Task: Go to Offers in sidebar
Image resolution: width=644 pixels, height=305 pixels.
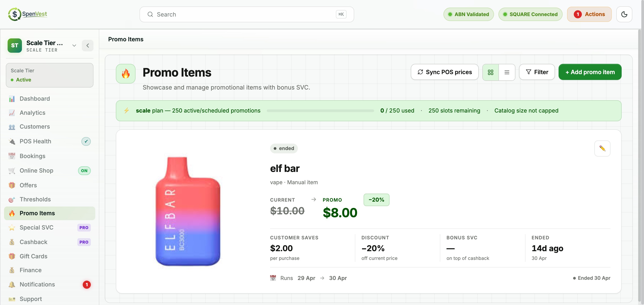Action: (49, 185)
